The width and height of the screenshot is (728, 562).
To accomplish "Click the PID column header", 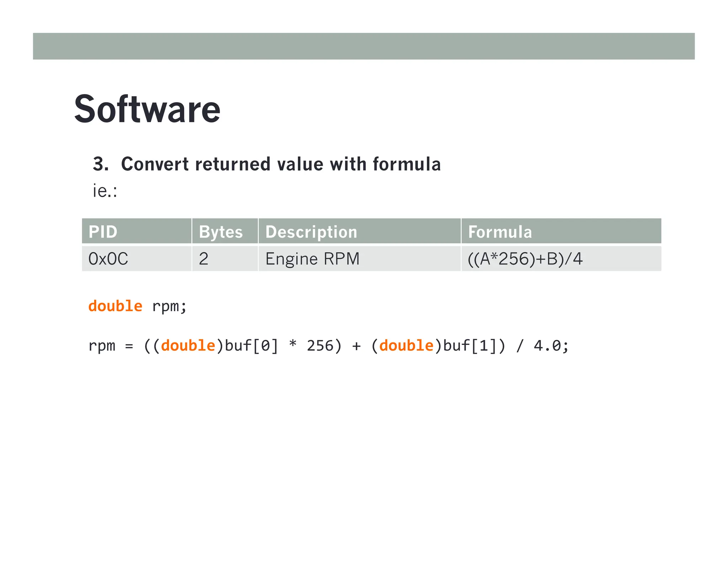I will tap(103, 232).
